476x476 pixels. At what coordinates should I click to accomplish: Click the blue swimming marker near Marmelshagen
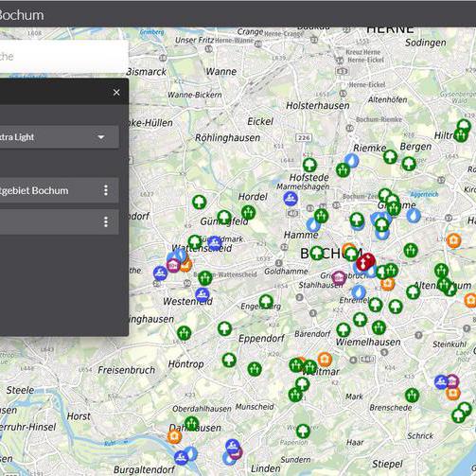click(x=291, y=199)
